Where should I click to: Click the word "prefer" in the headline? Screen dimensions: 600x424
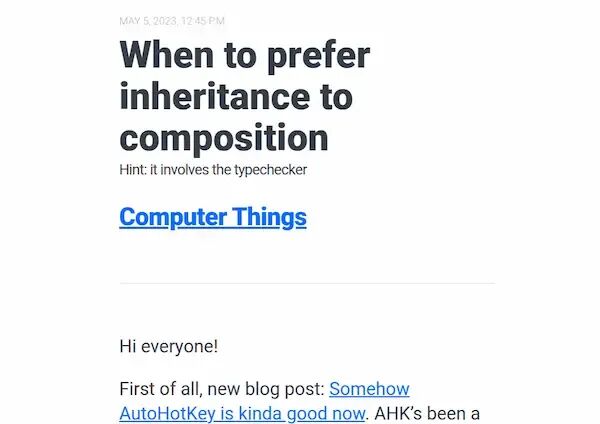click(x=318, y=57)
